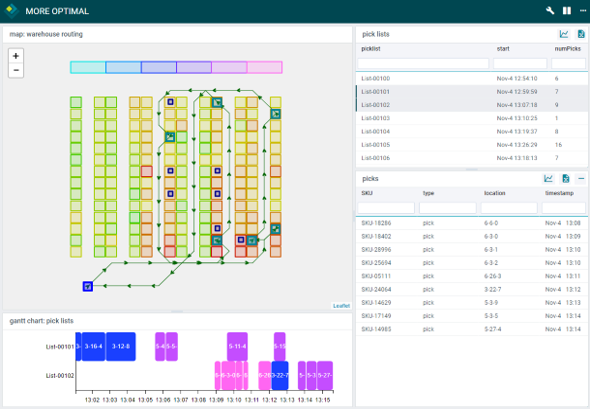Filter pick lists by start time field

tap(520, 64)
